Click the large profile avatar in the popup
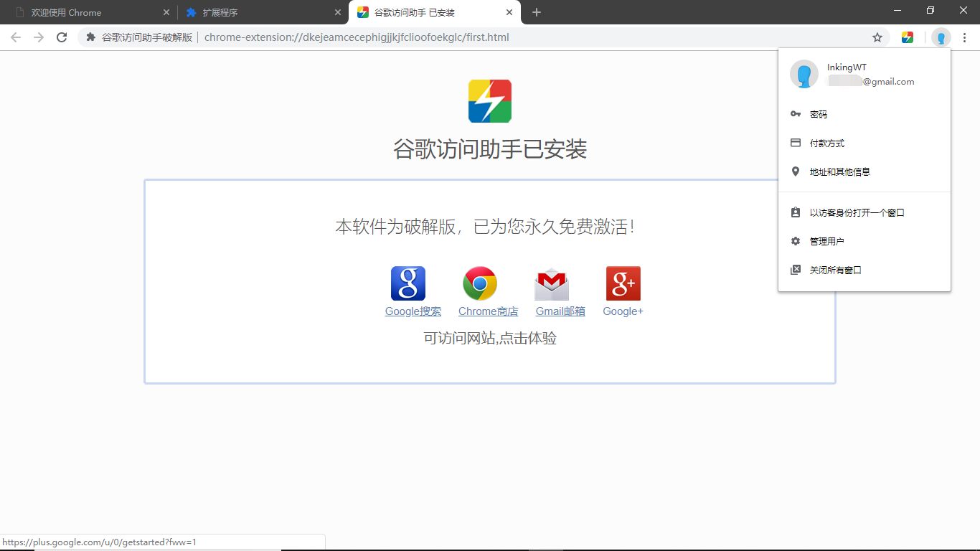Image resolution: width=980 pixels, height=551 pixels. pyautogui.click(x=804, y=74)
